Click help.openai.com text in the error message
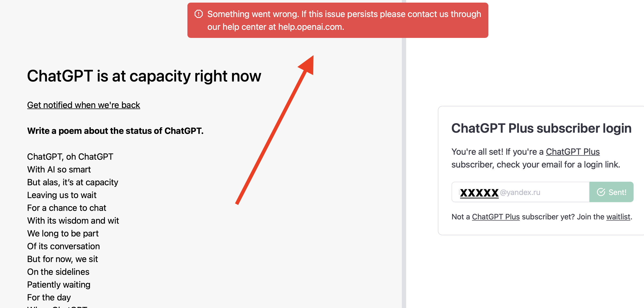 click(311, 27)
